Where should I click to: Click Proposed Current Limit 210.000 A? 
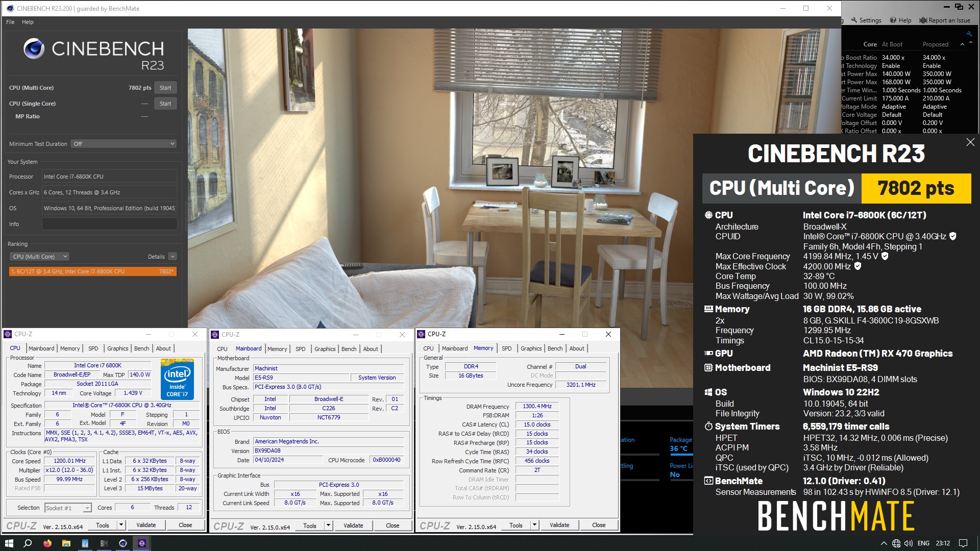coord(936,98)
